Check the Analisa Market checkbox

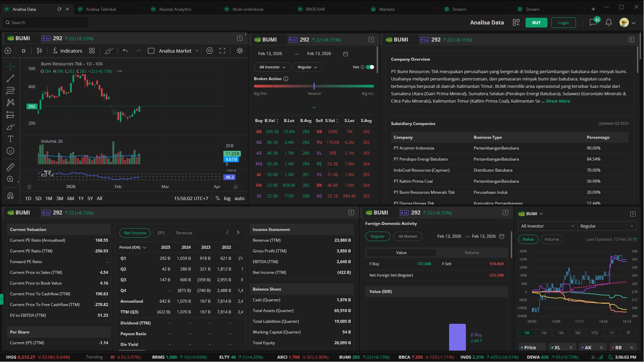pyautogui.click(x=151, y=51)
